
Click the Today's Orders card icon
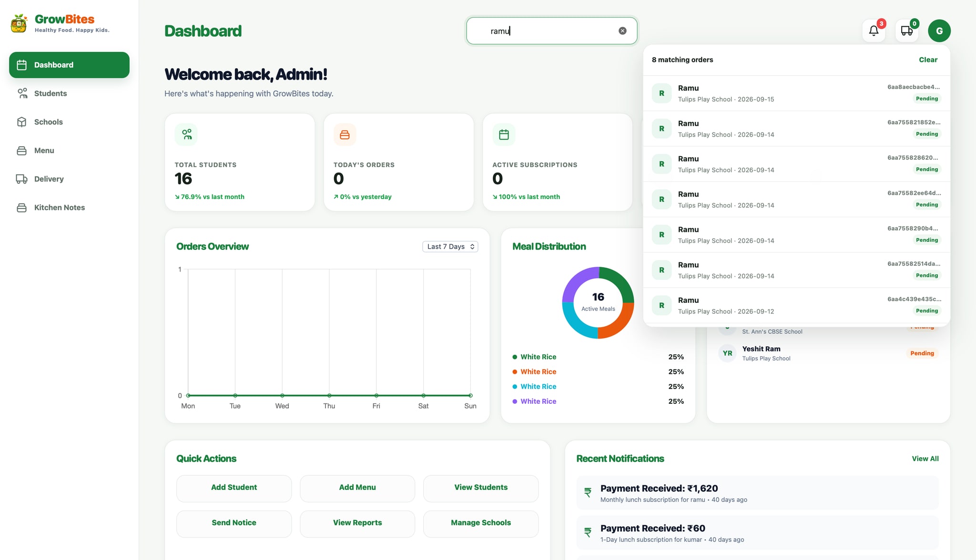345,135
